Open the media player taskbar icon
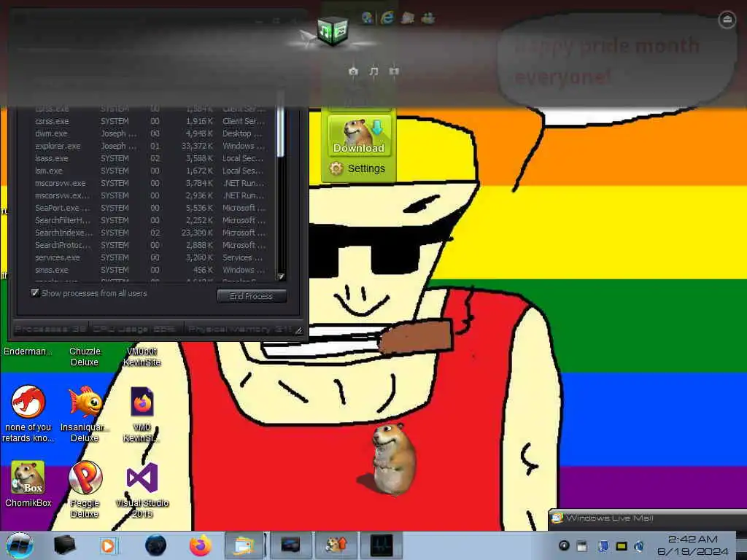This screenshot has height=560, width=747. click(x=108, y=545)
